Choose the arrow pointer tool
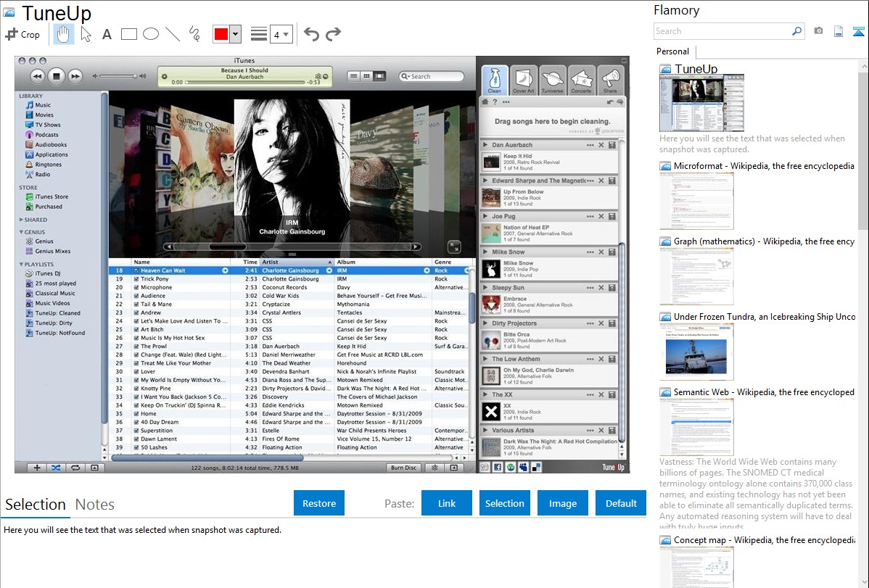Screen dimensions: 869x588 pyautogui.click(x=86, y=34)
